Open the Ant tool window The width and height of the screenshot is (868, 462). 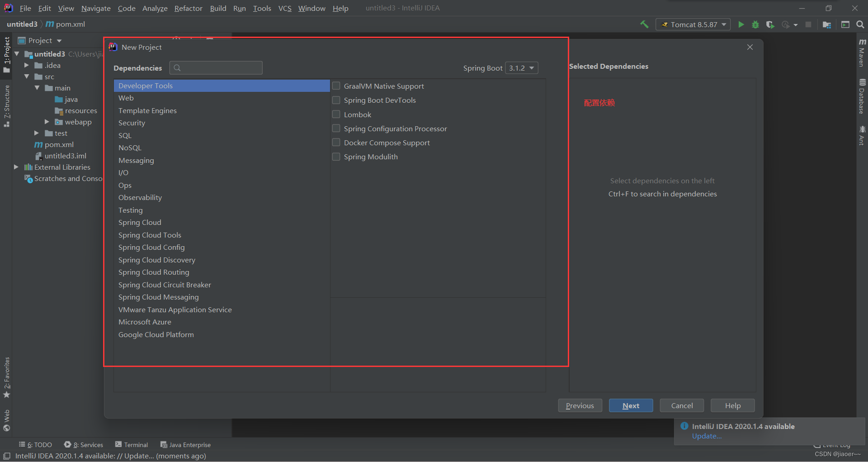pyautogui.click(x=862, y=135)
